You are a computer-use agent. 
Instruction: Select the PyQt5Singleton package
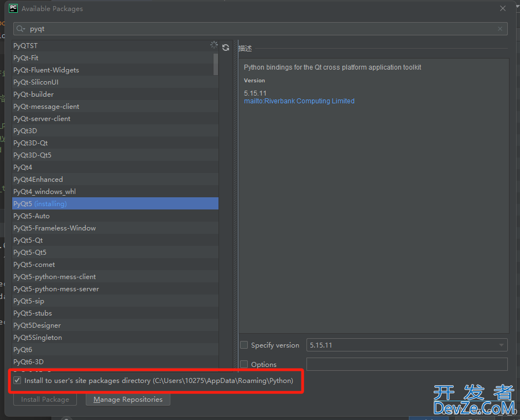click(x=115, y=337)
